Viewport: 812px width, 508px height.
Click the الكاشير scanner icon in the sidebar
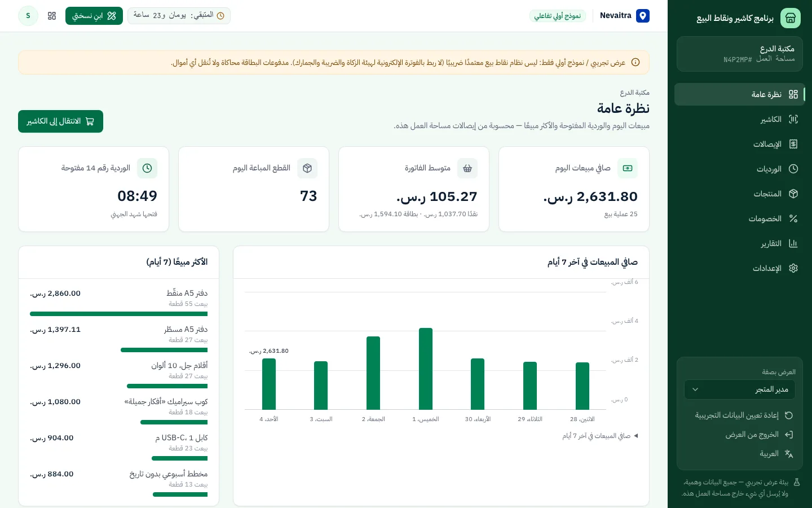(x=793, y=119)
